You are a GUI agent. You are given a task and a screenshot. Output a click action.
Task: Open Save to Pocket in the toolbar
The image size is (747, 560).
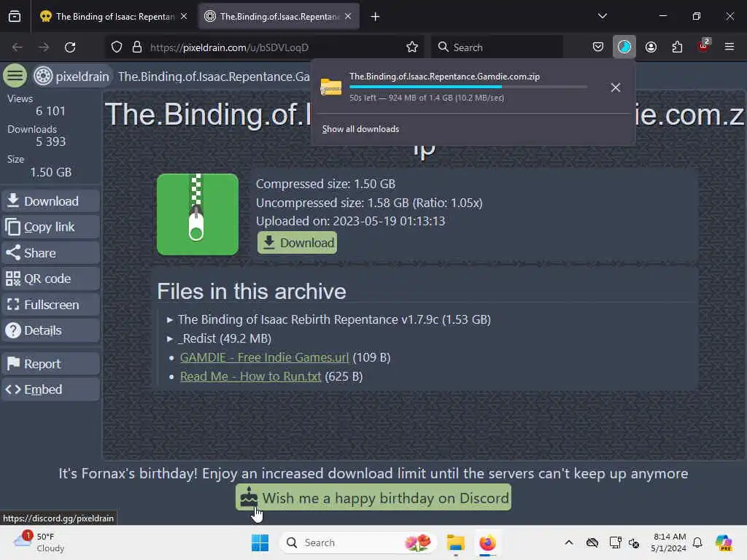598,47
